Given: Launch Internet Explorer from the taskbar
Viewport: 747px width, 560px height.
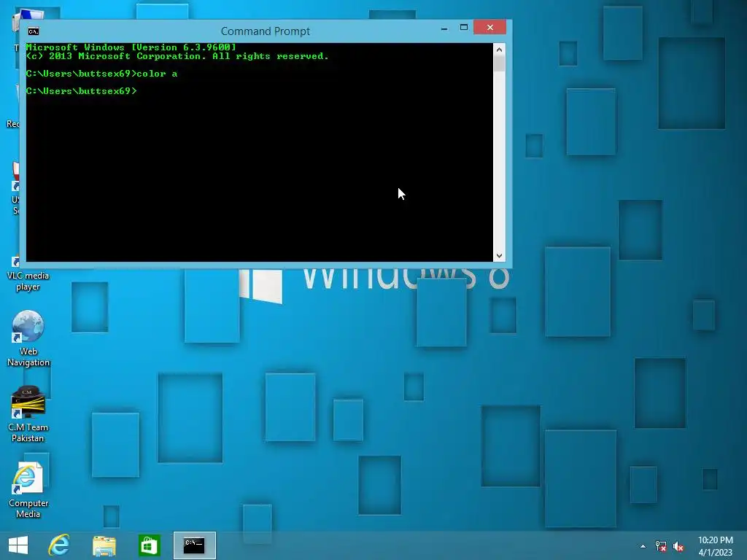Looking at the screenshot, I should coord(59,545).
